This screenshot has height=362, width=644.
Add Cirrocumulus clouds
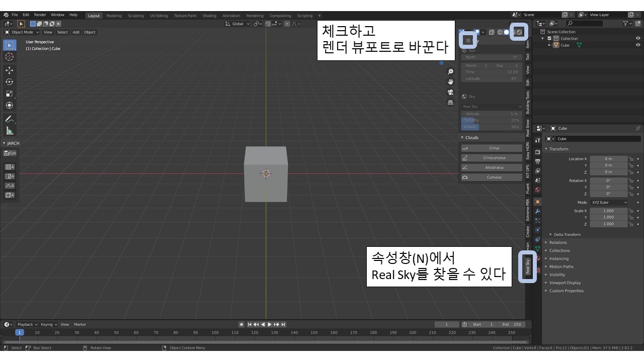click(492, 158)
